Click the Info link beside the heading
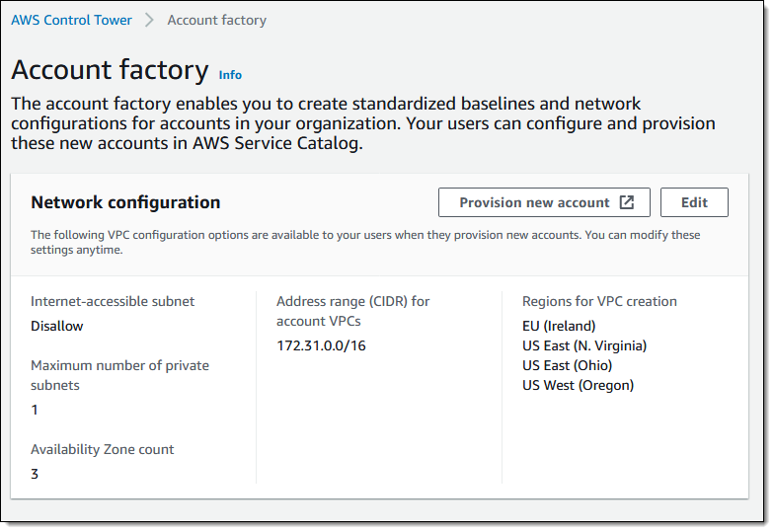The image size is (774, 532). pyautogui.click(x=230, y=75)
